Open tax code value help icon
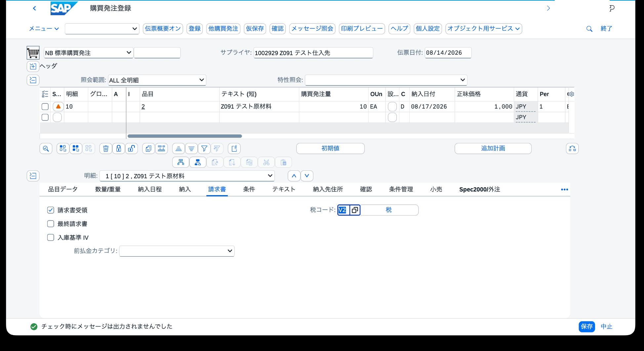The image size is (644, 351). [355, 210]
